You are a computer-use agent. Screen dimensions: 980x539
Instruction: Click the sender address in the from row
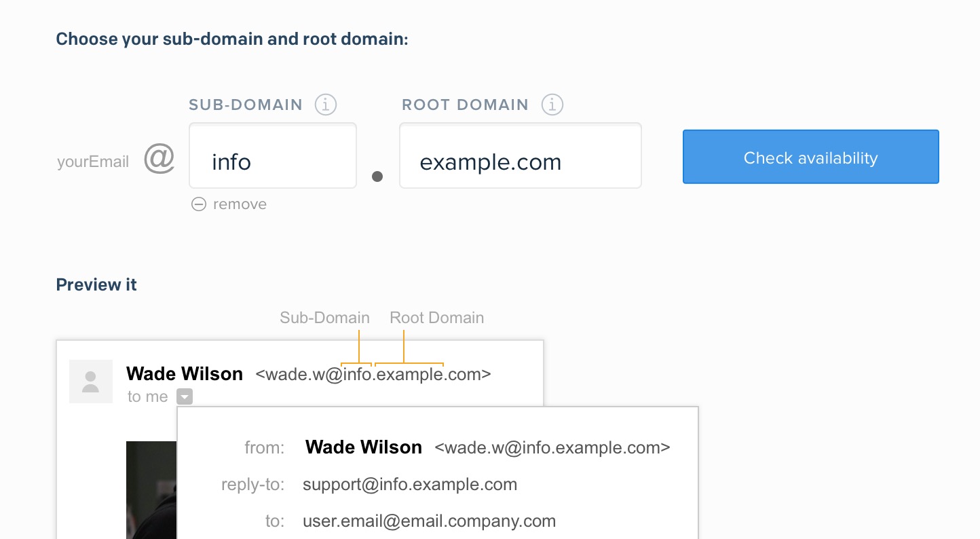552,448
